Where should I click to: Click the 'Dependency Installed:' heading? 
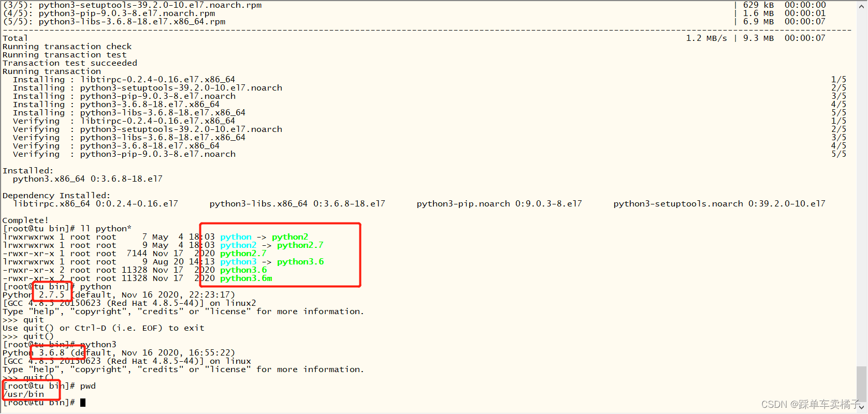[x=56, y=196]
